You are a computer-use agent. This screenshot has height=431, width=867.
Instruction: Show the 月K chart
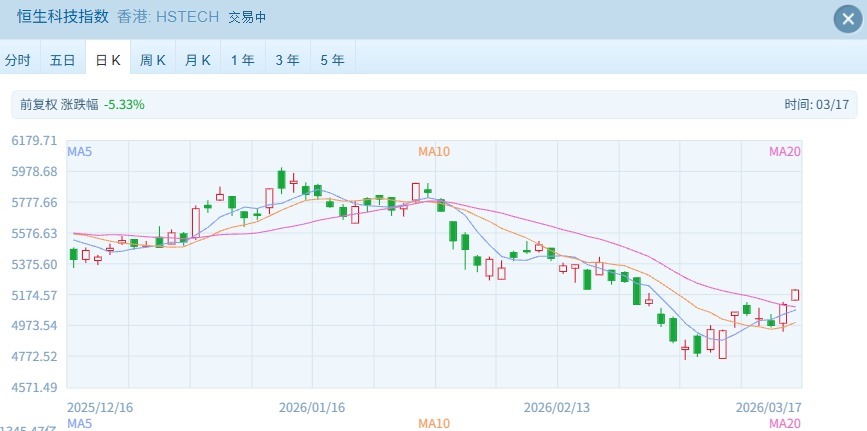pos(198,60)
